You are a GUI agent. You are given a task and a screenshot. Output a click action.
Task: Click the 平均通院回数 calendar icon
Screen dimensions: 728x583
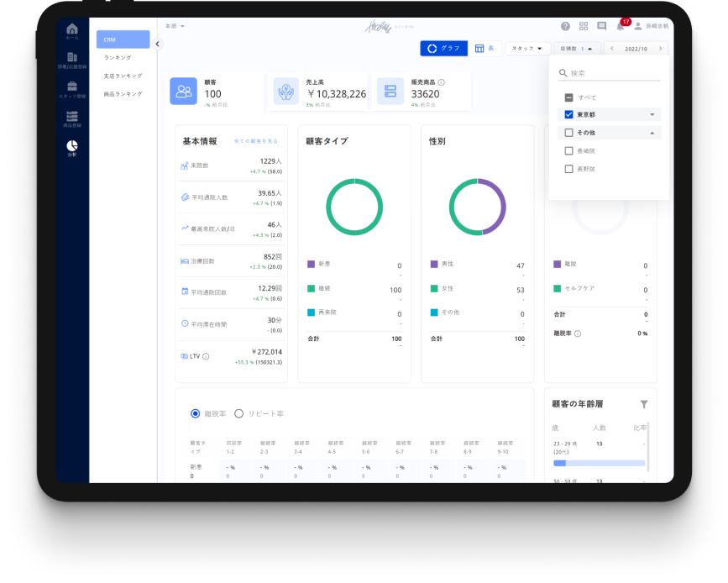[x=185, y=291]
